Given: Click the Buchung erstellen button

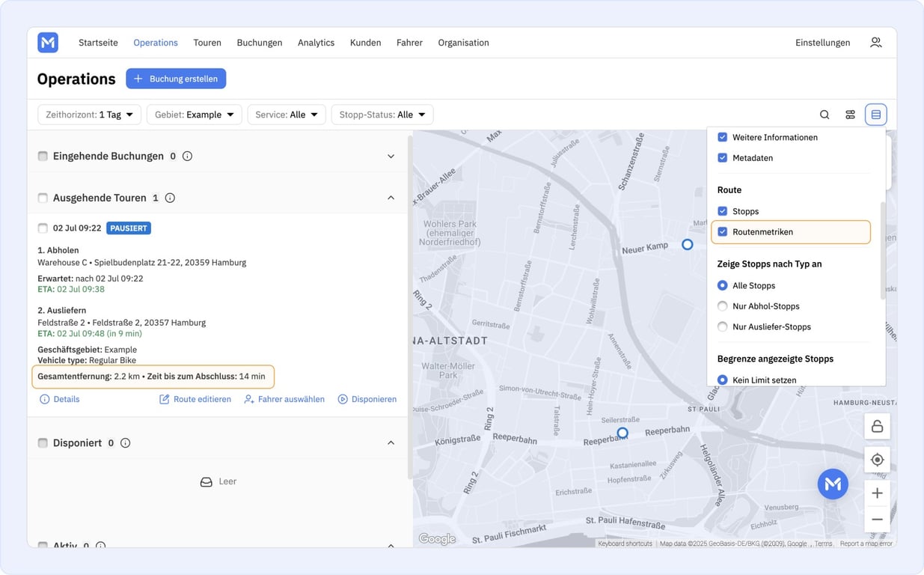Looking at the screenshot, I should (176, 79).
